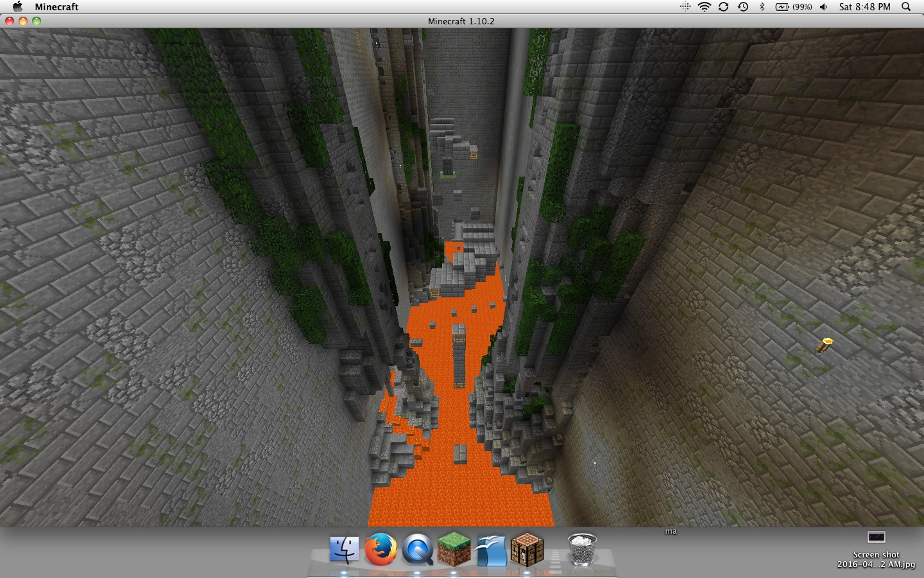Click the Minecraft 1.10.2 title text

pyautogui.click(x=461, y=21)
